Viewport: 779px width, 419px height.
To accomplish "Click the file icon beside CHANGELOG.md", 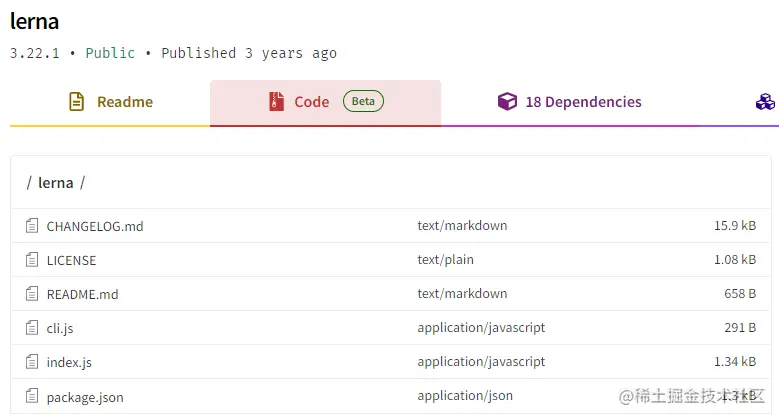I will click(x=32, y=226).
